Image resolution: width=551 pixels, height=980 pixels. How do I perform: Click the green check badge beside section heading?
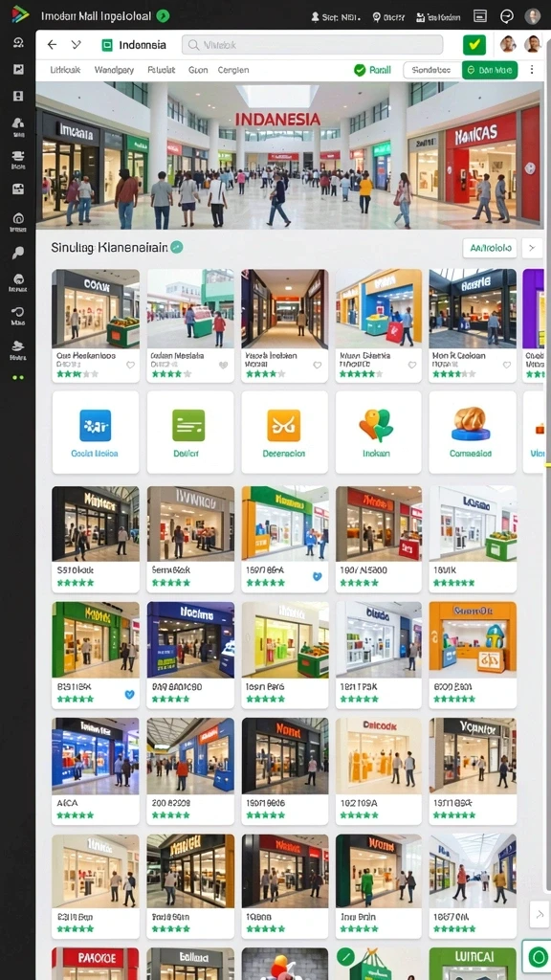point(177,248)
